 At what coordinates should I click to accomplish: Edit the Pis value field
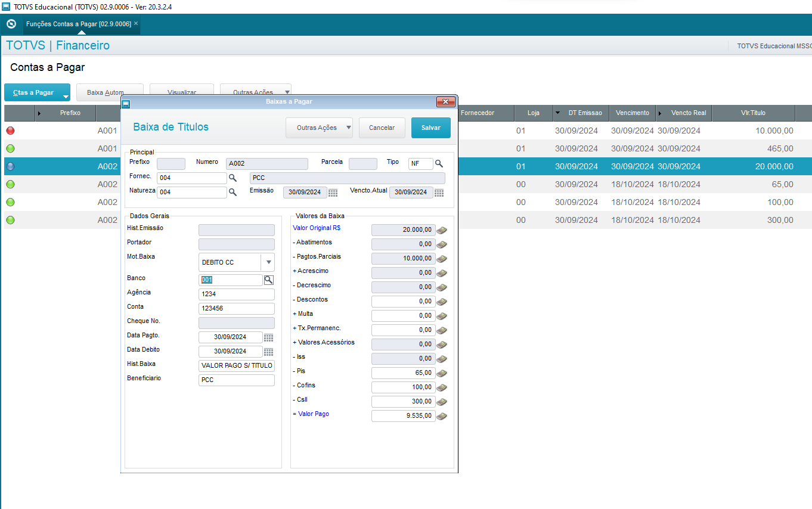point(404,373)
